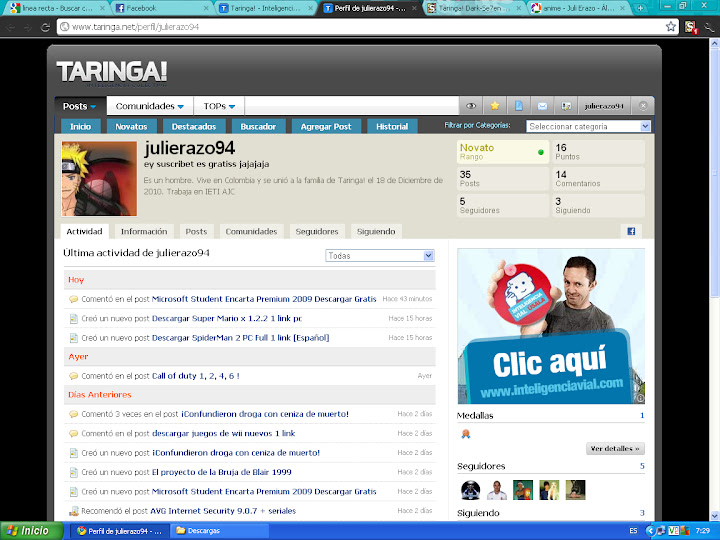The image size is (720, 540).
Task: Open Seleccionar categoría dropdown
Action: pos(588,126)
